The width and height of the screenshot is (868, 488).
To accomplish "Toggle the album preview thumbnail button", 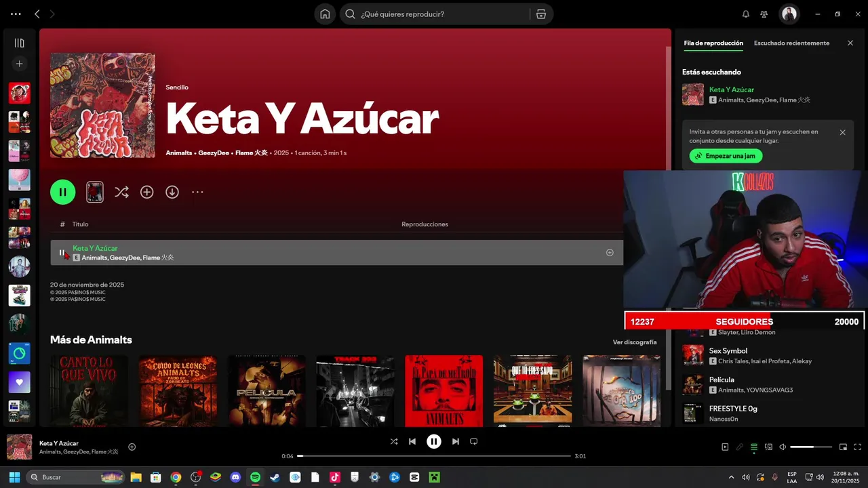I will coord(95,192).
